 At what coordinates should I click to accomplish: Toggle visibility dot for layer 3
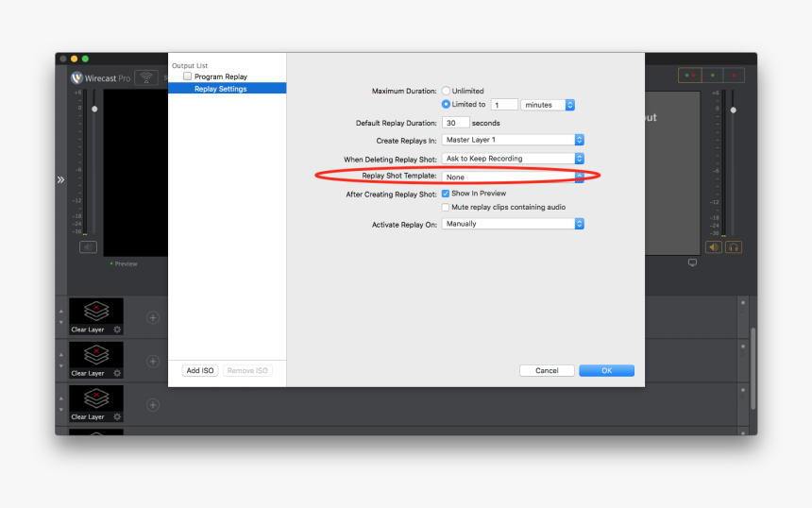[x=743, y=346]
